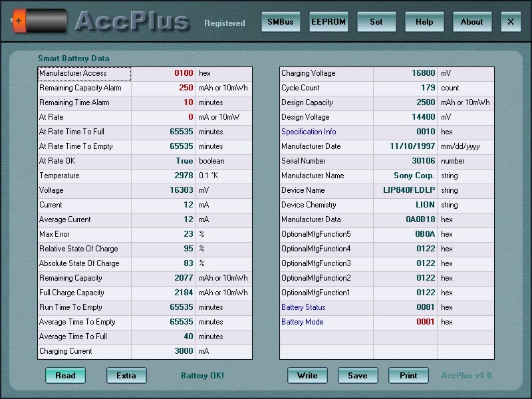Image resolution: width=532 pixels, height=399 pixels.
Task: Select the At Rate value field
Action: [163, 117]
